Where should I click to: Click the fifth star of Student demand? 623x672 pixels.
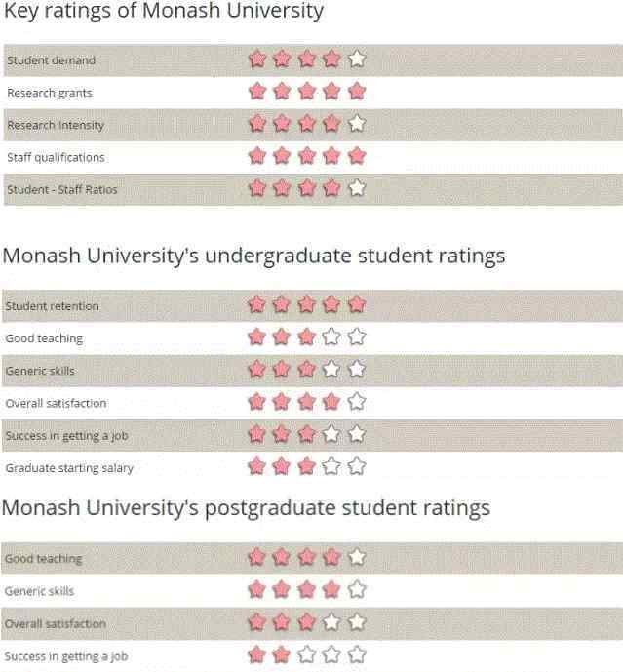pyautogui.click(x=357, y=59)
